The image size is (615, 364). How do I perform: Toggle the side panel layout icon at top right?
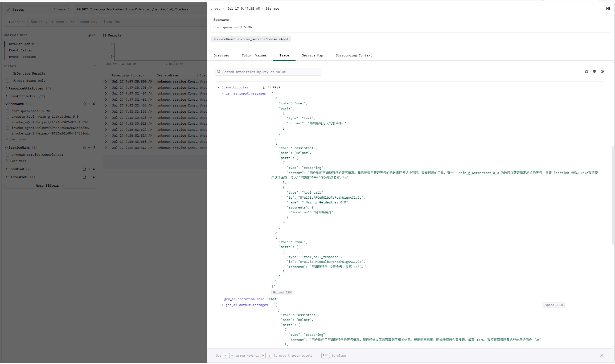tap(608, 9)
